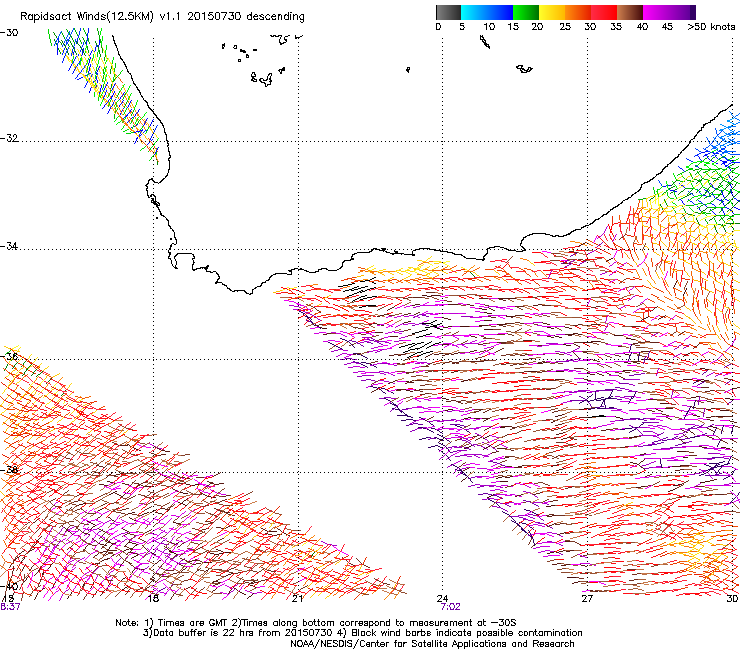Screen dimensions: 740x650
Task: Click the '10' label under the color bar
Action: [x=489, y=27]
